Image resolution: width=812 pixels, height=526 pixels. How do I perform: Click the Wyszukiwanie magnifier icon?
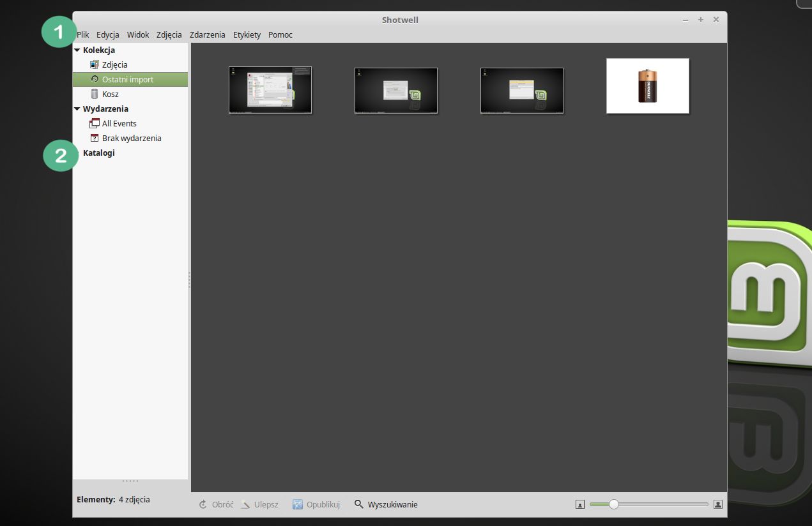[359, 504]
